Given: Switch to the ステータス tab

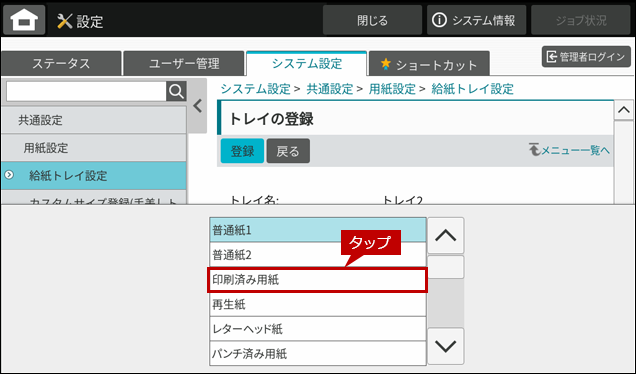Looking at the screenshot, I should click(61, 63).
